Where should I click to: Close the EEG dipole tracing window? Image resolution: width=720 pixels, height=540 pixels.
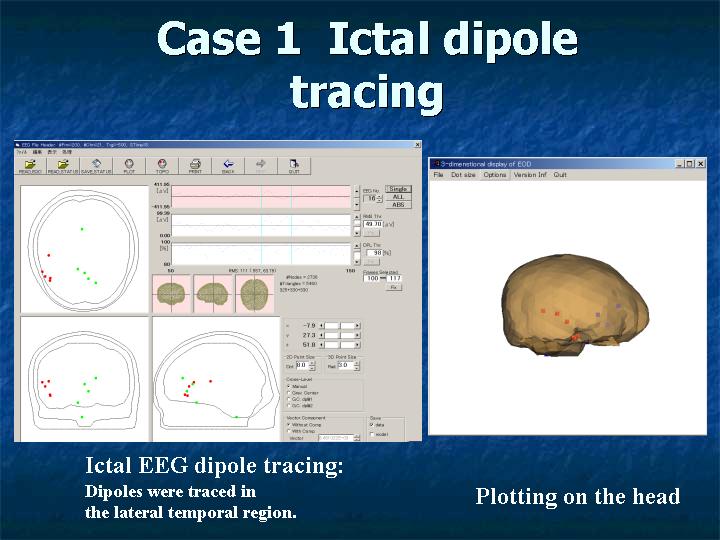417,145
